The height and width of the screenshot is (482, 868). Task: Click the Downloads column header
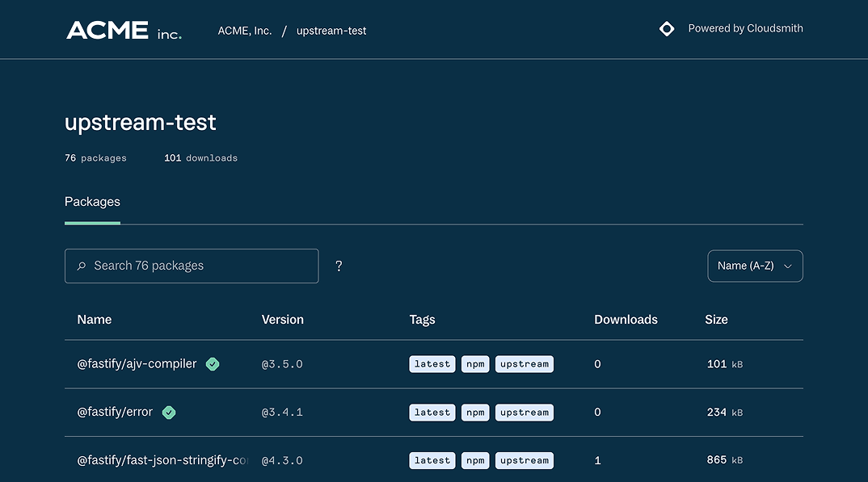click(626, 320)
